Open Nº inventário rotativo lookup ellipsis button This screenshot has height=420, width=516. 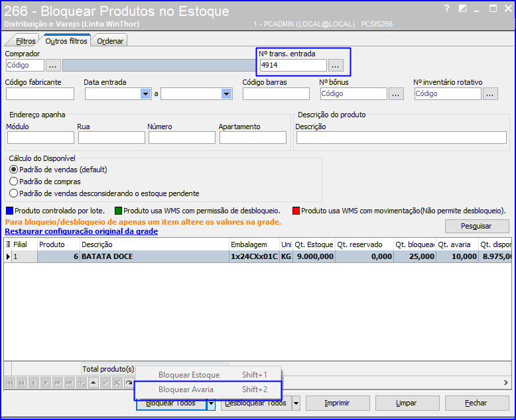coord(490,94)
